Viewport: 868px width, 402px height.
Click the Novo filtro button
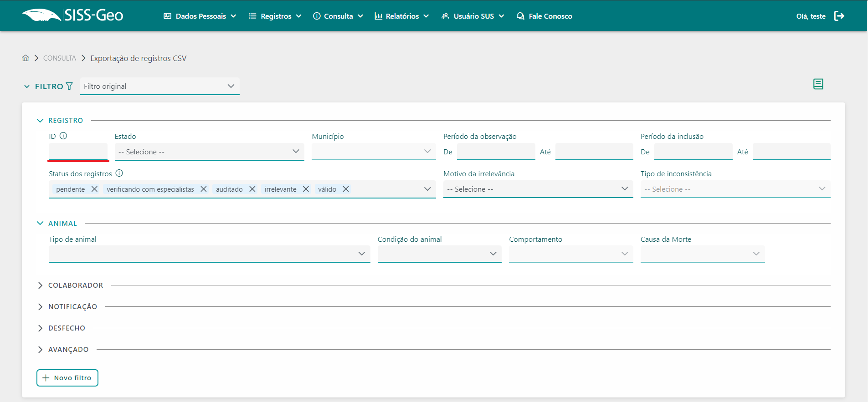(67, 378)
